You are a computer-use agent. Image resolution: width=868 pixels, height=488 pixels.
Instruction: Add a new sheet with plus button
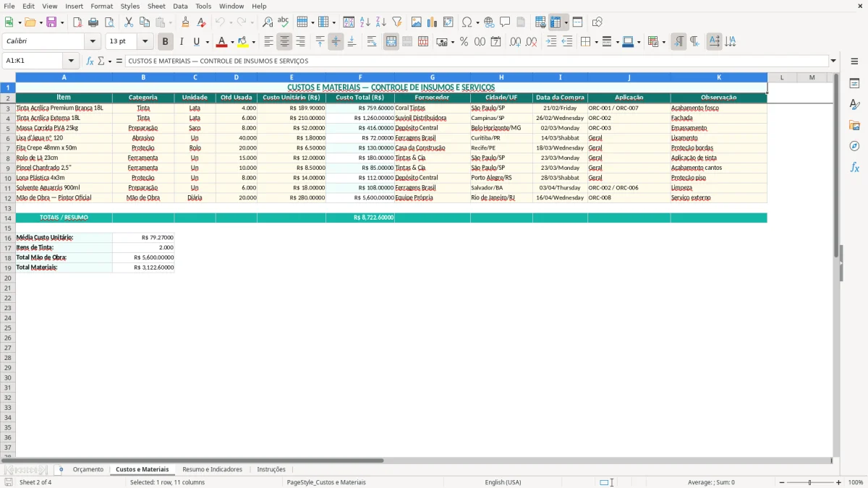(61, 469)
